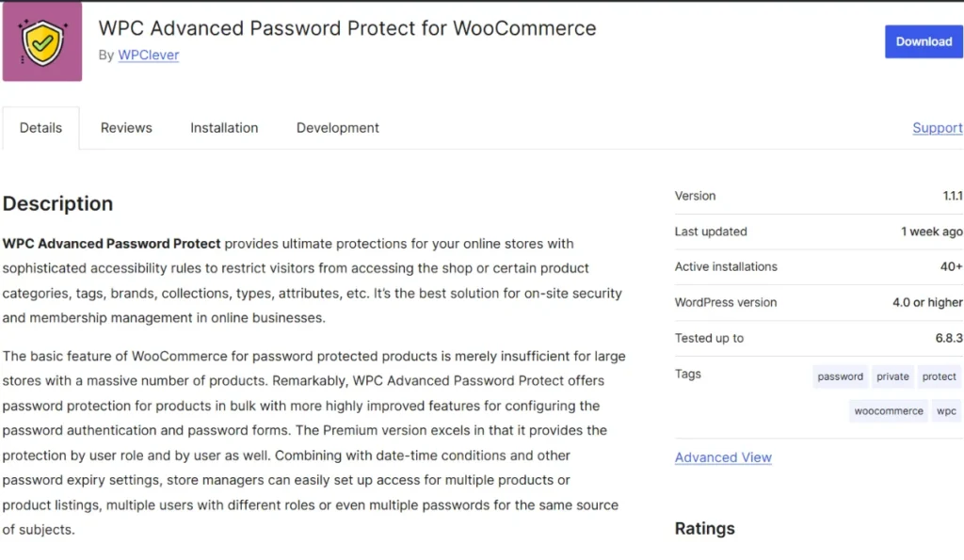964x560 pixels.
Task: Click the plugin shield logo icon
Action: click(41, 40)
